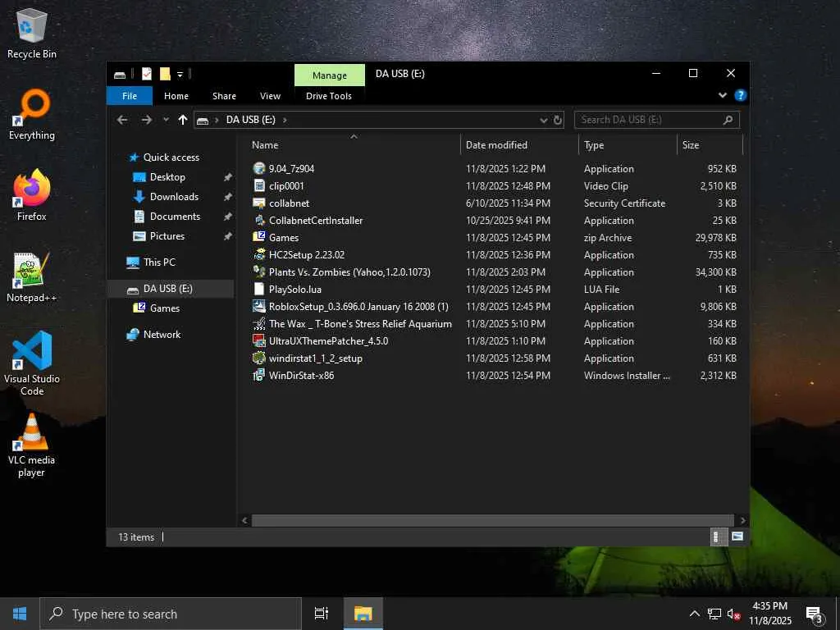Select the Manage contextual tab
This screenshot has width=840, height=630.
coord(330,75)
